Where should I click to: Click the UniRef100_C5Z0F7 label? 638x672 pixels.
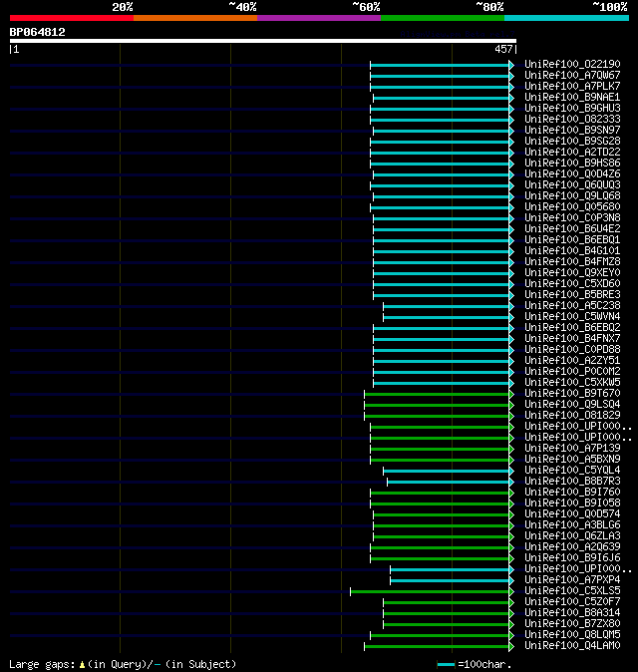click(x=572, y=602)
